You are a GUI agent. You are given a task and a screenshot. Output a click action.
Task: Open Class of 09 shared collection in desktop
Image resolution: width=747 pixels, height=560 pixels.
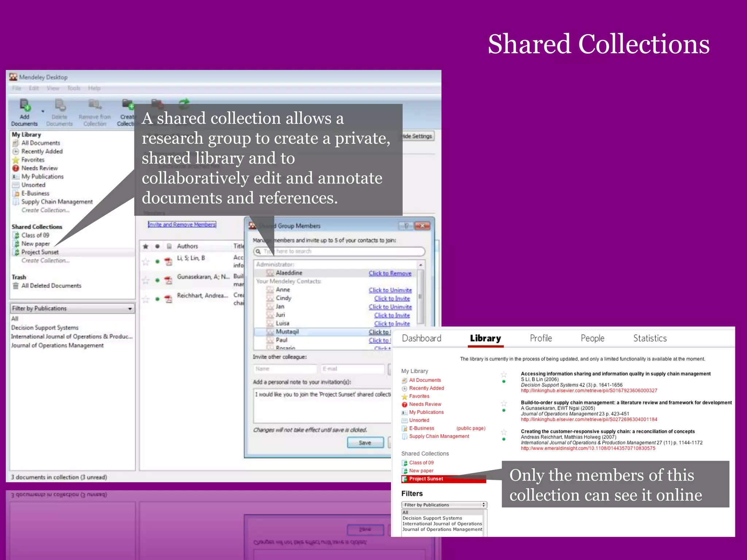35,235
